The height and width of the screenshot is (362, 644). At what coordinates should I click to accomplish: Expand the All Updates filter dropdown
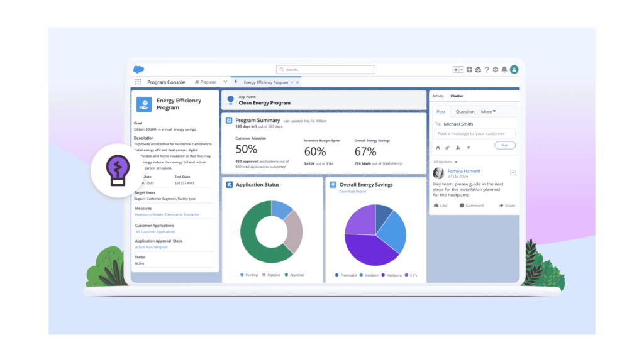pos(455,162)
